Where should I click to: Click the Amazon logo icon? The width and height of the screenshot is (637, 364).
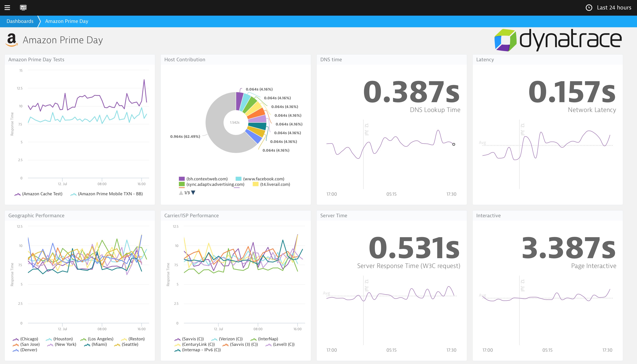(x=12, y=40)
